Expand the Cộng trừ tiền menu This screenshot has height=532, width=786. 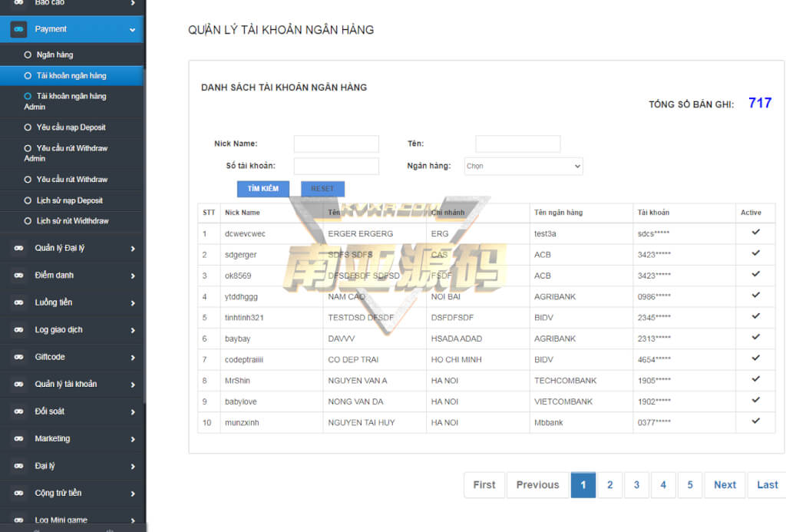(x=132, y=494)
